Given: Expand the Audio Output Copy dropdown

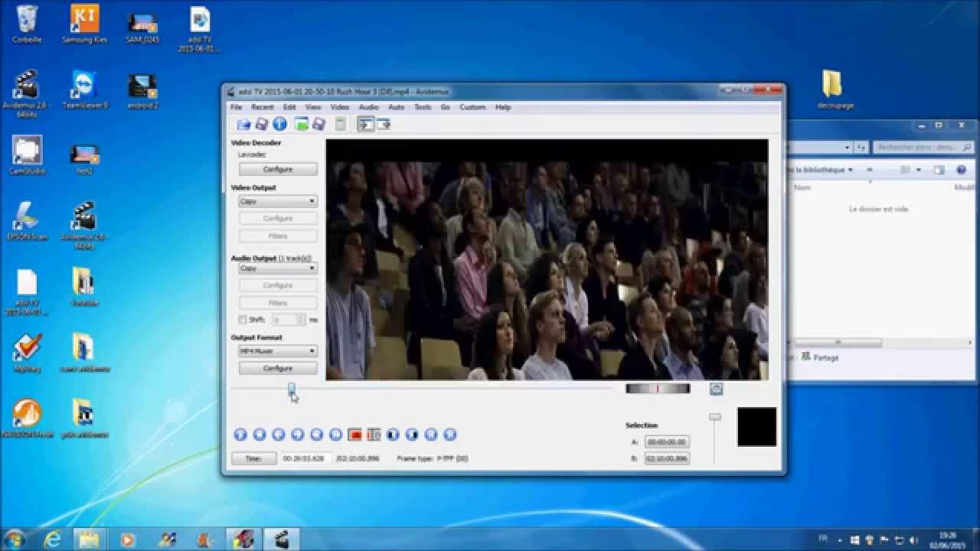Looking at the screenshot, I should (x=278, y=269).
